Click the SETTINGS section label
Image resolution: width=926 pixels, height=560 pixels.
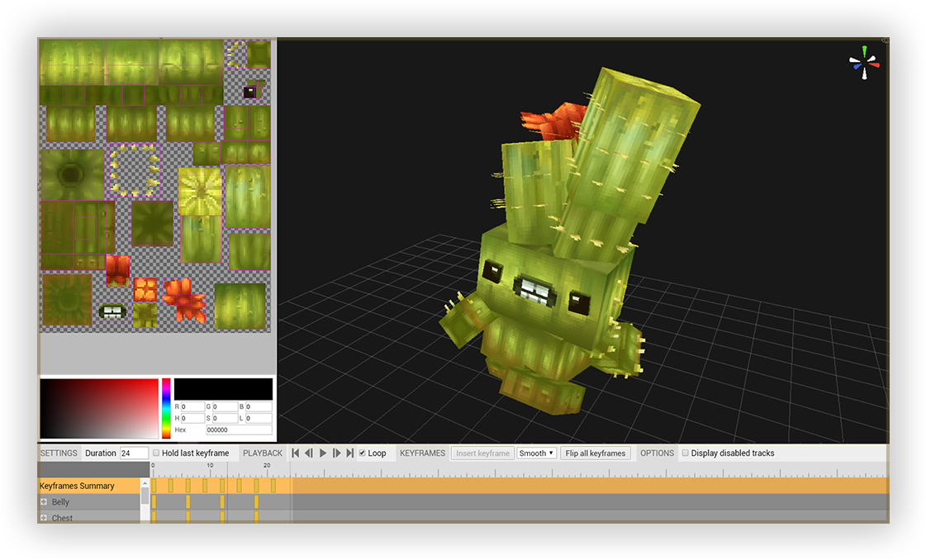59,453
